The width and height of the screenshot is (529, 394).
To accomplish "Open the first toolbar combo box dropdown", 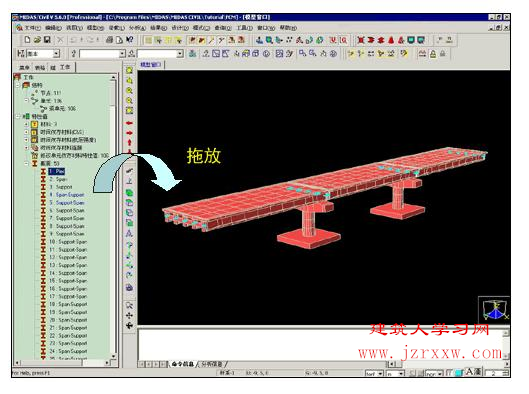I will point(56,54).
